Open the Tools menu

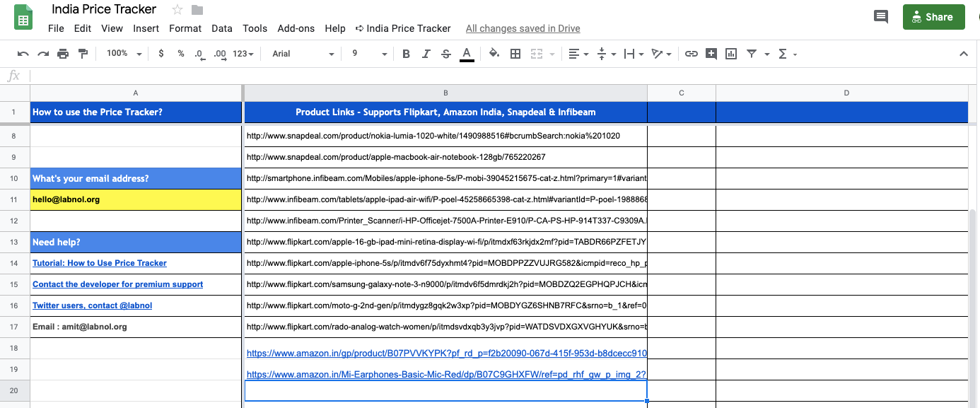[255, 28]
